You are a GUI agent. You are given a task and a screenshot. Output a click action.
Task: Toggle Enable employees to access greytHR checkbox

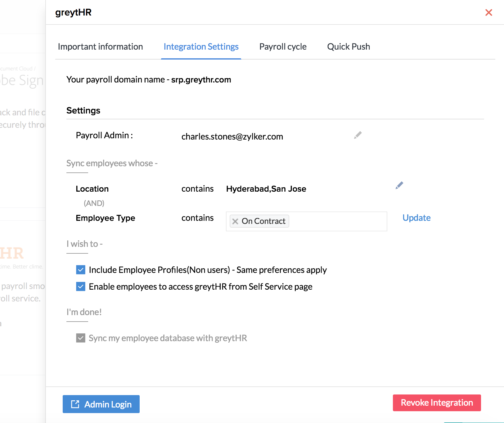tap(81, 287)
